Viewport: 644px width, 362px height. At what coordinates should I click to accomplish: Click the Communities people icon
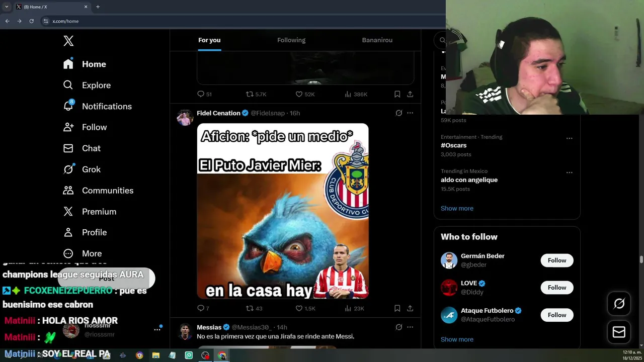[68, 191]
